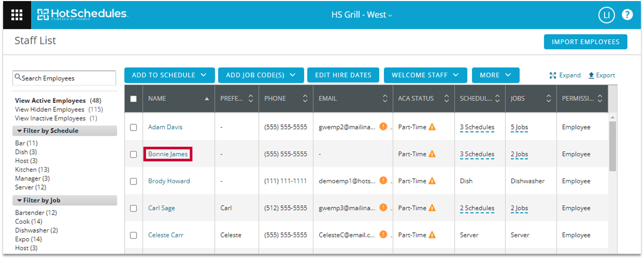Click the HotSchedules logo
644x259 pixels.
click(82, 14)
